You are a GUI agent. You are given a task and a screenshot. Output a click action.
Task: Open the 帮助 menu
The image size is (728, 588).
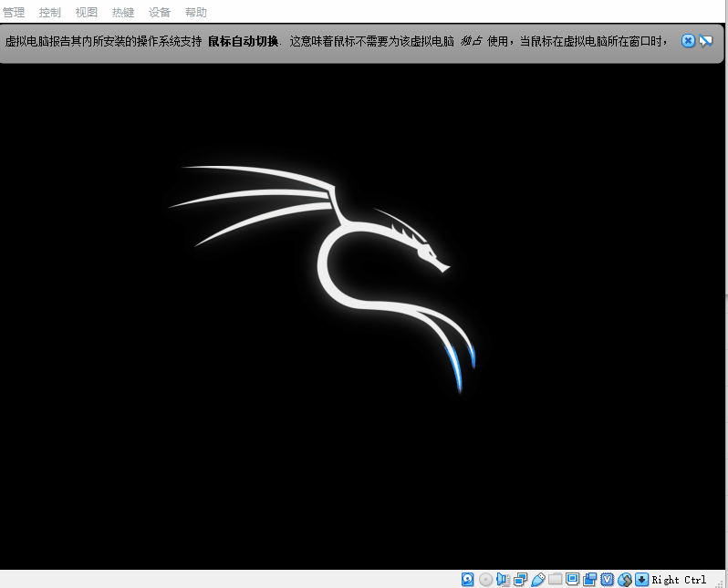tap(195, 13)
